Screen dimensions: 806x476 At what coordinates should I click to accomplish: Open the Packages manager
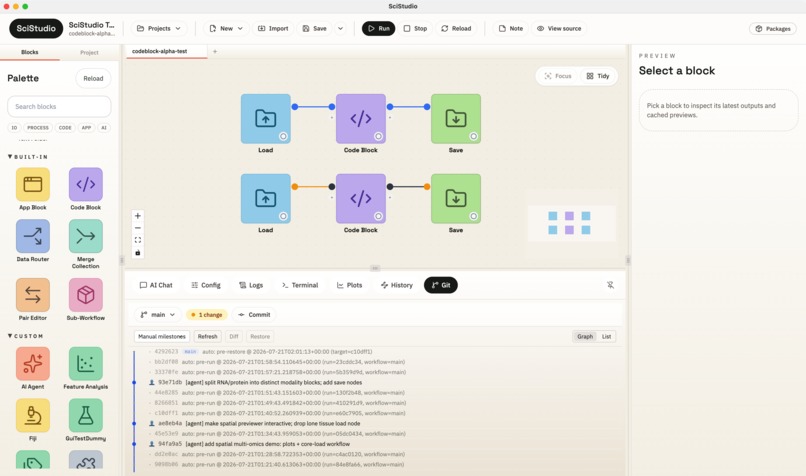(773, 29)
